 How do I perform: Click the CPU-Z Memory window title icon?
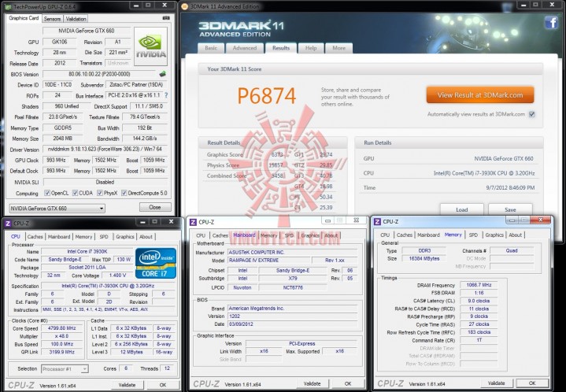pyautogui.click(x=377, y=222)
